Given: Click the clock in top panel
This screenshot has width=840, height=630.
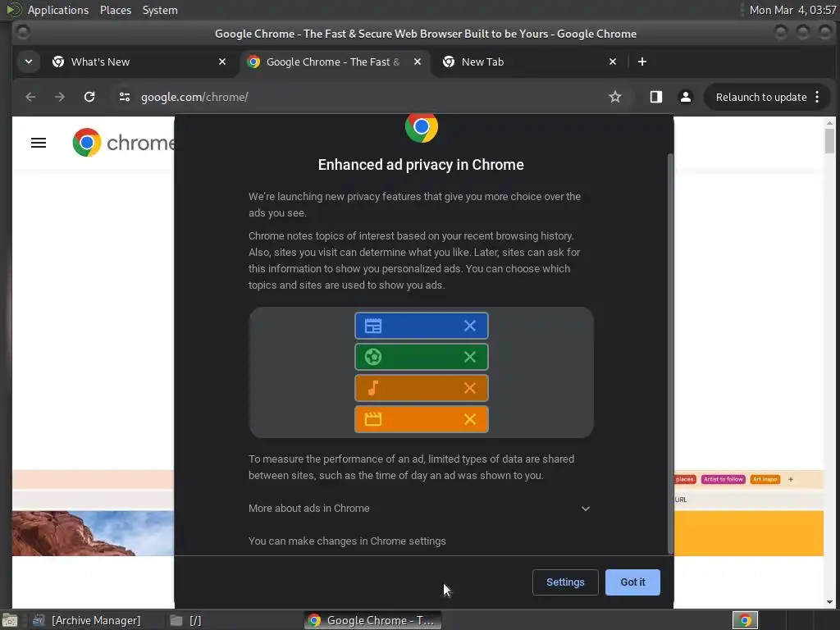Looking at the screenshot, I should click(x=792, y=10).
